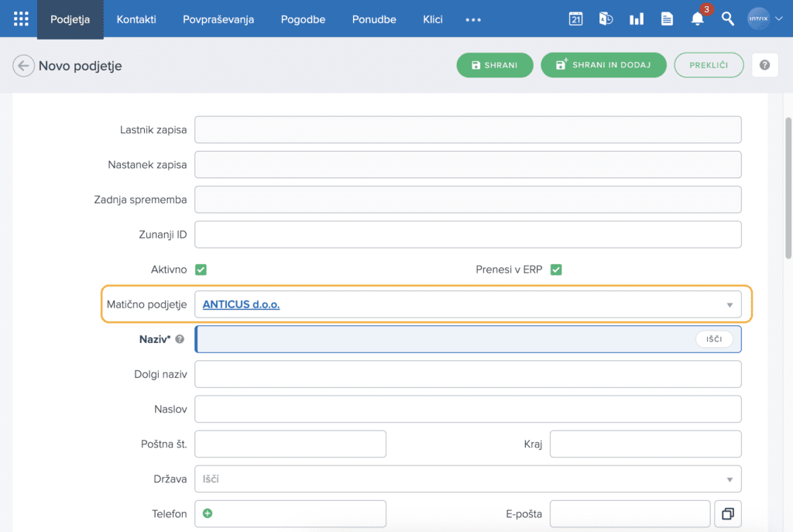793x532 pixels.
Task: Uncheck the Aktivno checkbox
Action: pyautogui.click(x=201, y=269)
